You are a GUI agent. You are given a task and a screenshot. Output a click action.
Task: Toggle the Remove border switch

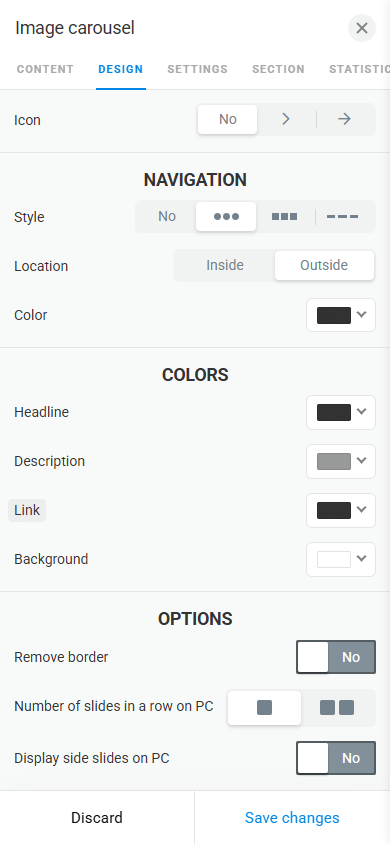pos(336,657)
